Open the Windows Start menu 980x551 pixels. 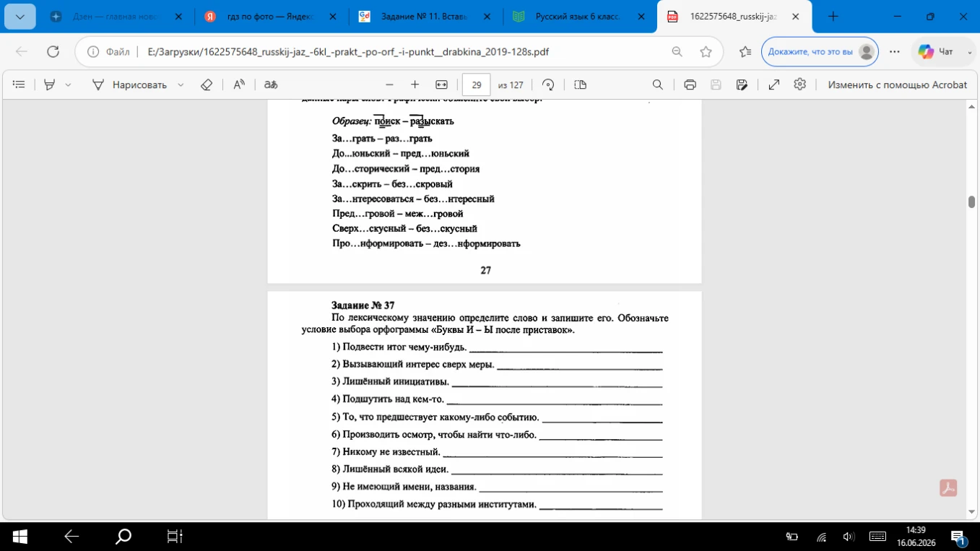tap(19, 537)
